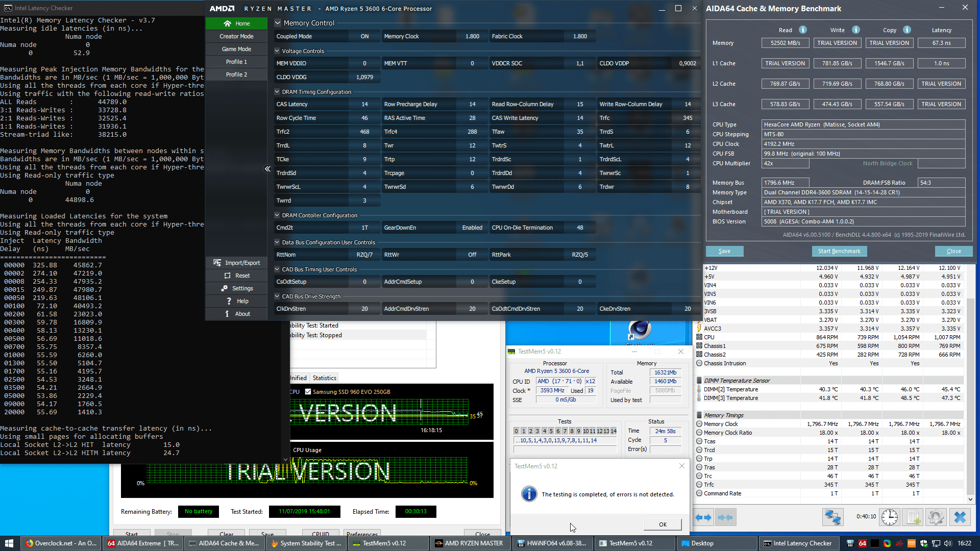Switch to Game Mode profile

tap(236, 49)
